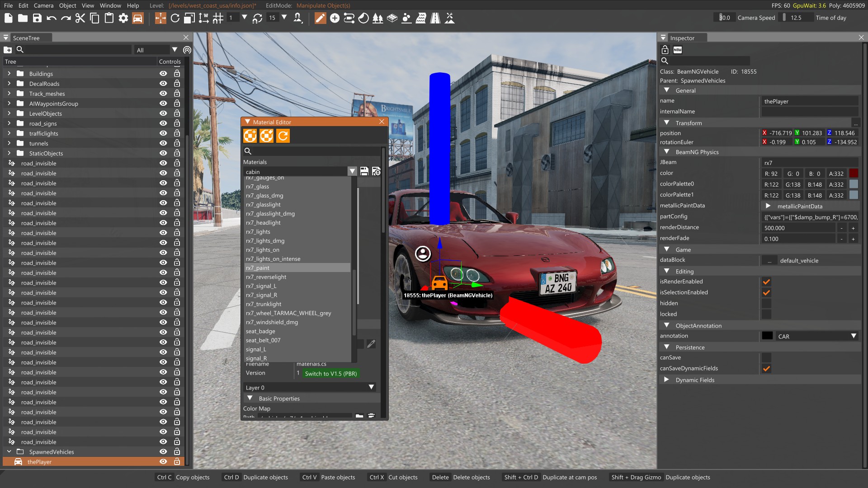Click Switch to V1.5 (PBR) button

click(x=331, y=374)
